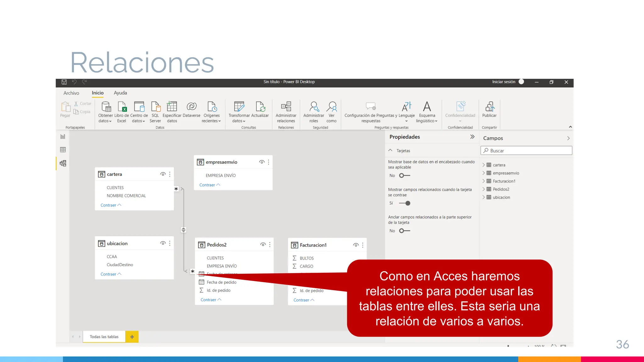
Task: Select Todas las tablas tab
Action: 104,337
